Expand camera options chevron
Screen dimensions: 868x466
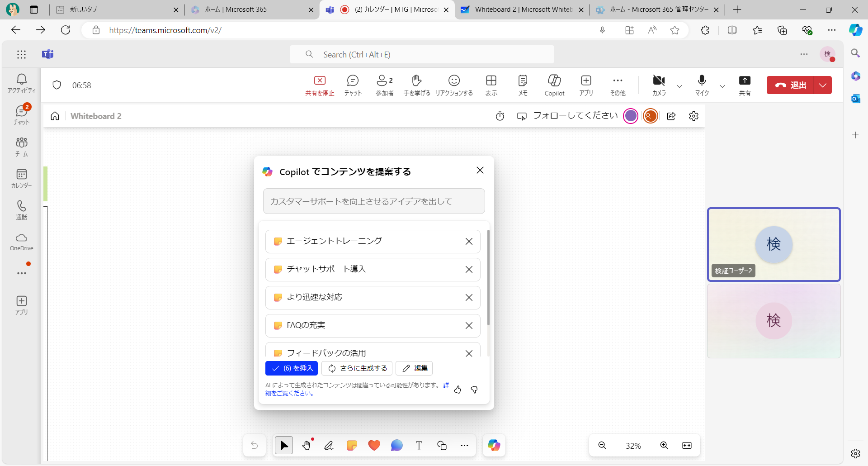click(679, 86)
